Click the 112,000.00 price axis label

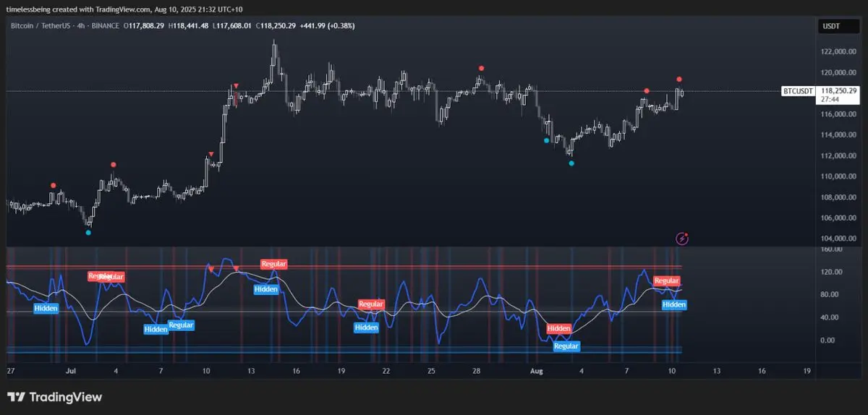[839, 155]
